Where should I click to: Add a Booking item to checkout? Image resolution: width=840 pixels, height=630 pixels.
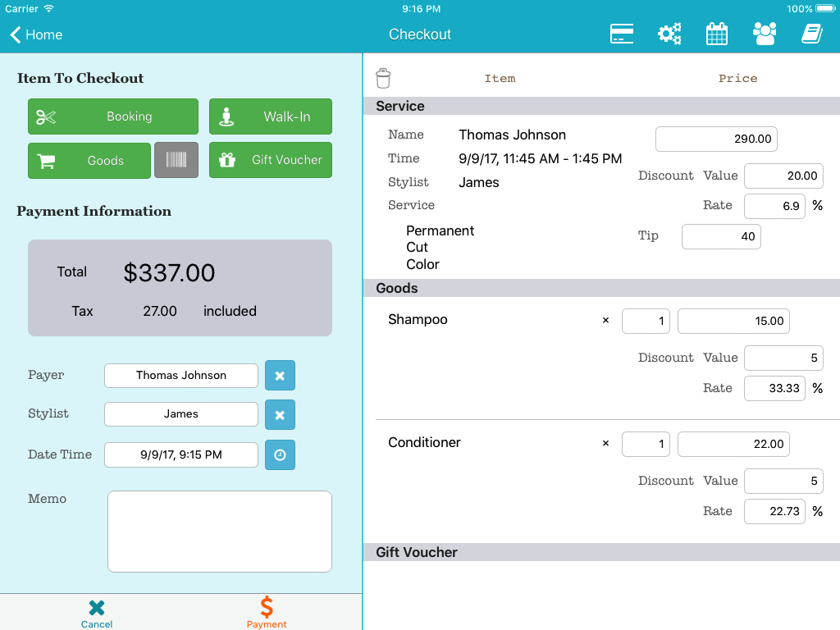point(113,116)
